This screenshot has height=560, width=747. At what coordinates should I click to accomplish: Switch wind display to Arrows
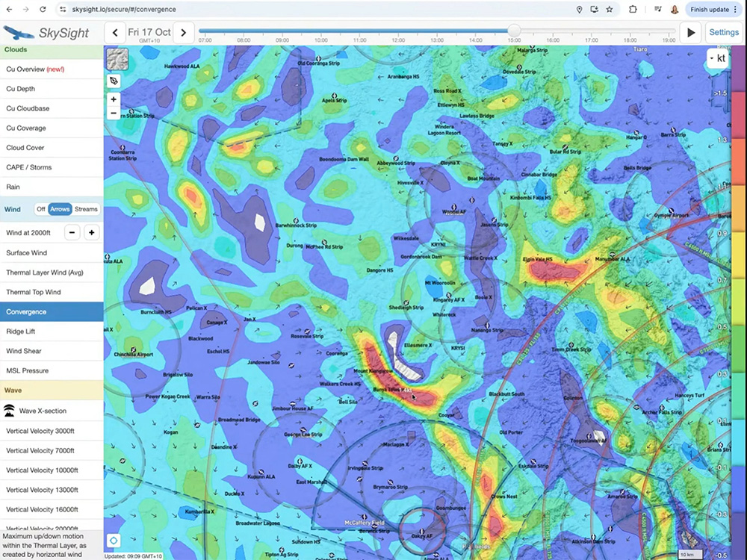click(60, 209)
